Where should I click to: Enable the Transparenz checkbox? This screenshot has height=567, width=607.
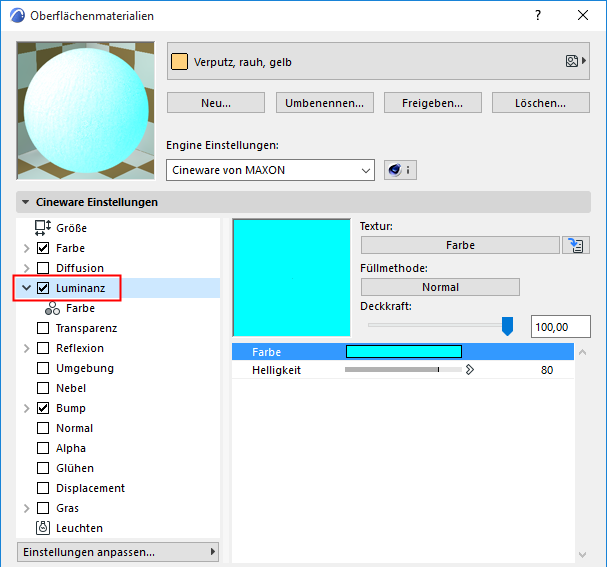point(43,328)
